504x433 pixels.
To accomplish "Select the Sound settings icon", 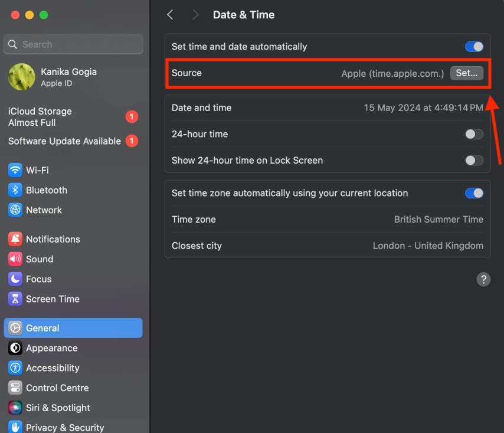I will coord(39,259).
